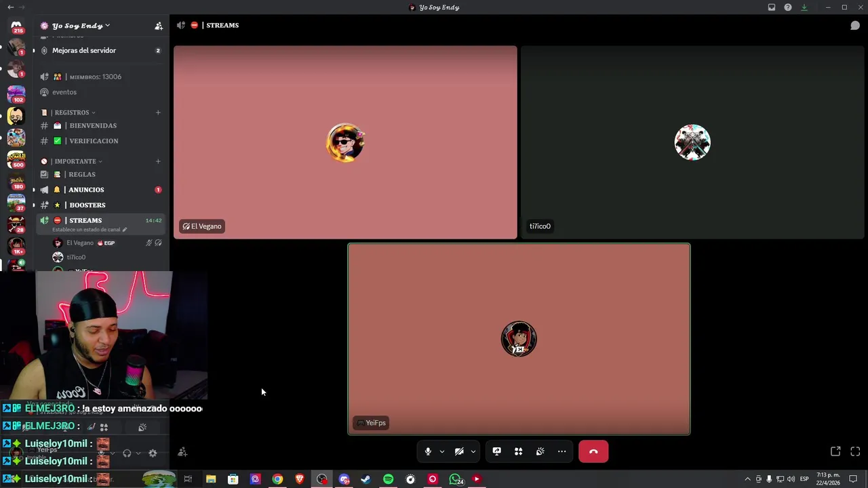Pop out the call window

(x=835, y=451)
